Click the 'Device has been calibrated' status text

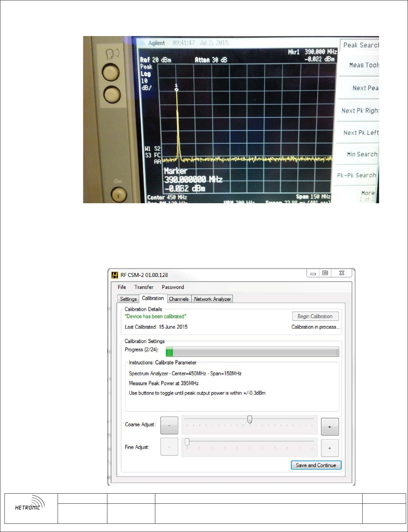coord(156,317)
